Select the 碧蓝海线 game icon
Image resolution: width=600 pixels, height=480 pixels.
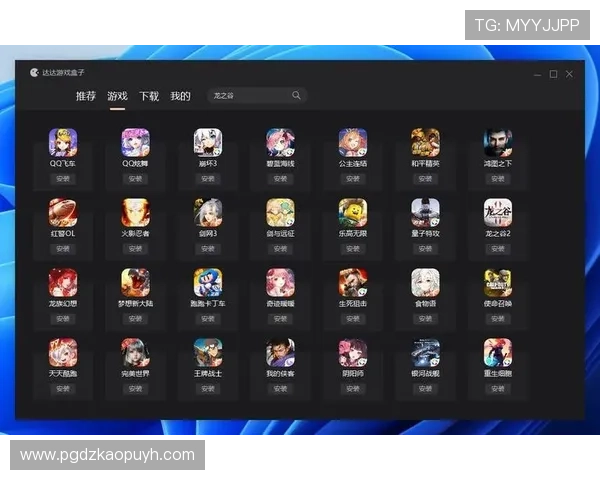[x=280, y=142]
